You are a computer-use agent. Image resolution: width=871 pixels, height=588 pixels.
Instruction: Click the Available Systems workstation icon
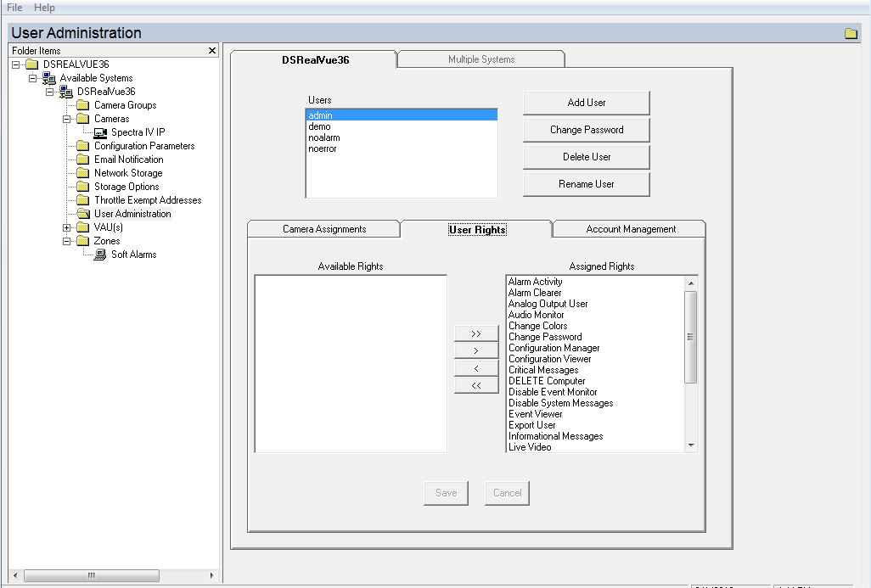48,77
